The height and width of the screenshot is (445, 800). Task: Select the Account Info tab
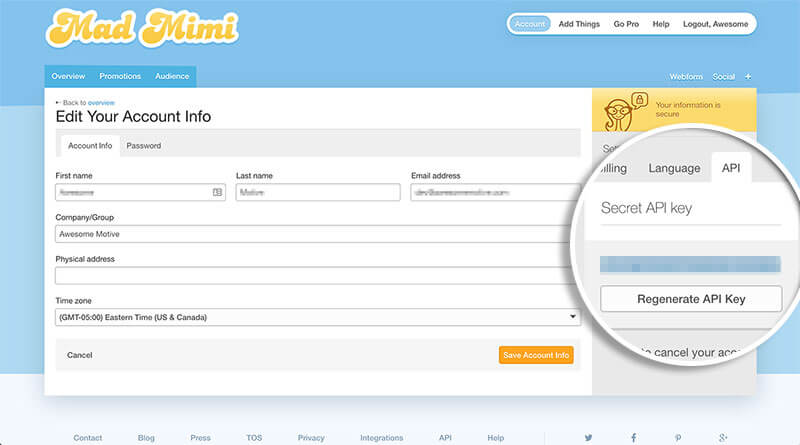pyautogui.click(x=90, y=145)
